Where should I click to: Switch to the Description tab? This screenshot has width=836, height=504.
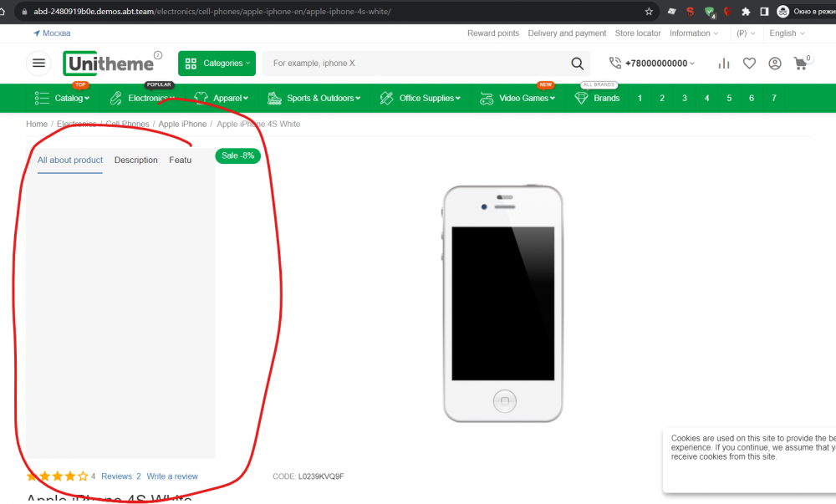point(135,160)
